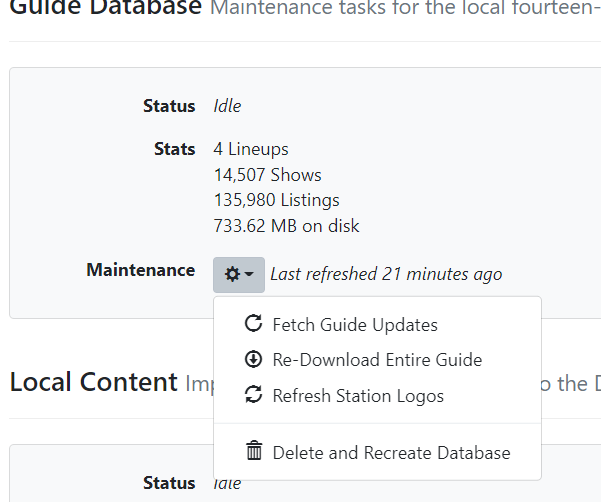The image size is (601, 502).
Task: Click the Local Content section heading
Action: tap(92, 382)
